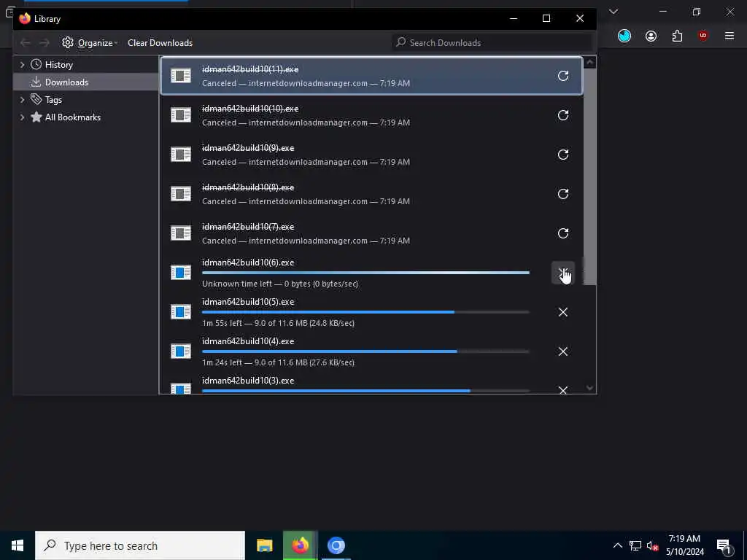Viewport: 747px width, 560px height.
Task: Select All Bookmarks in sidebar
Action: click(x=72, y=117)
